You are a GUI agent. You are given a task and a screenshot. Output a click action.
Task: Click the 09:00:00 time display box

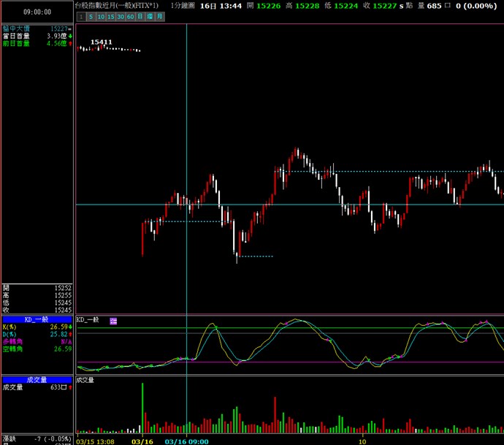pos(37,12)
